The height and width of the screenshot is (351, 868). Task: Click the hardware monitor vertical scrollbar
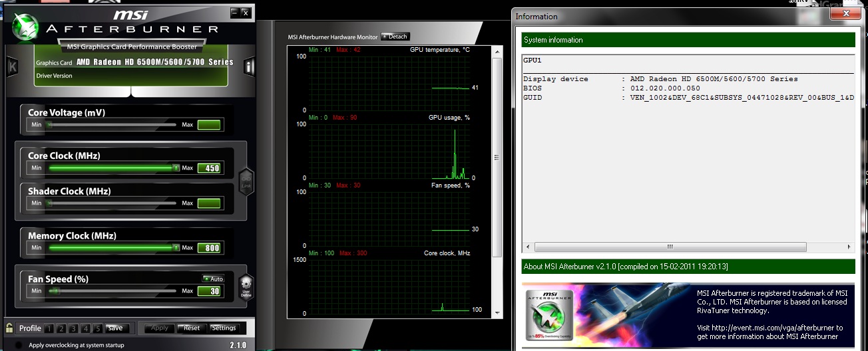pyautogui.click(x=497, y=158)
